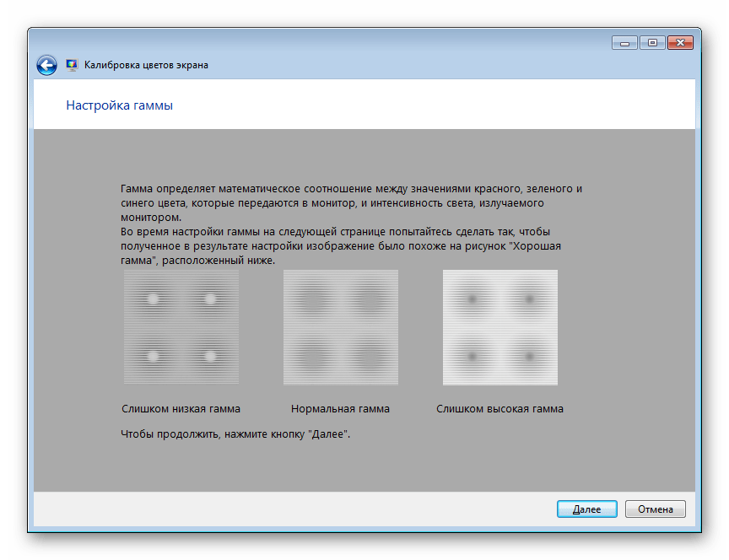729x560 pixels.
Task: Click the paragraph starting 'Гамма определяет математическое'
Action: [352, 202]
